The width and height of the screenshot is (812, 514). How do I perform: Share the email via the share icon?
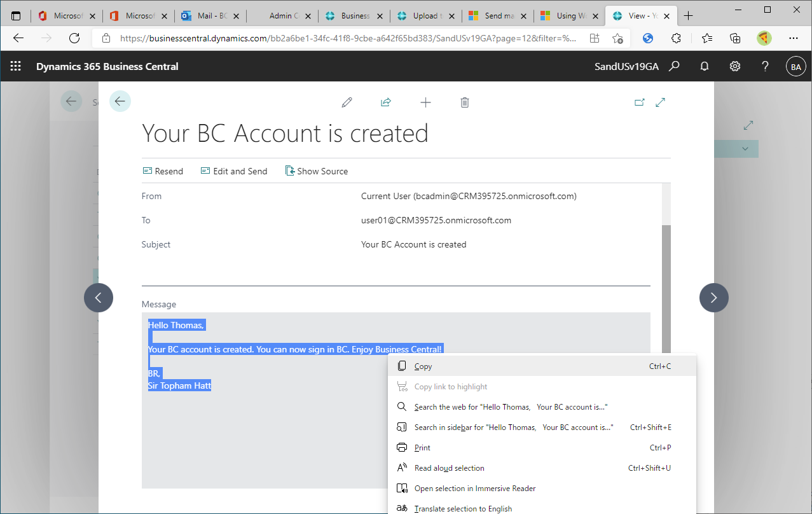[x=386, y=102]
